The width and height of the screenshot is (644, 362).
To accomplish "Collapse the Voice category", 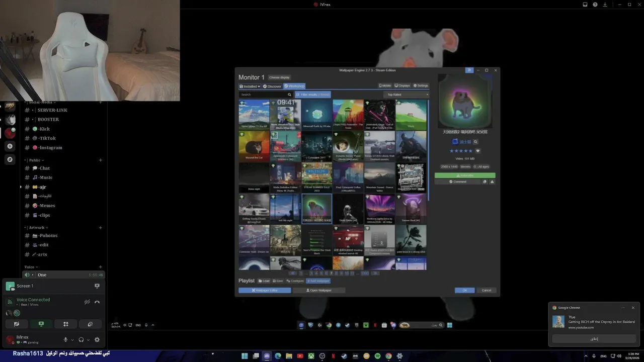I will (31, 267).
